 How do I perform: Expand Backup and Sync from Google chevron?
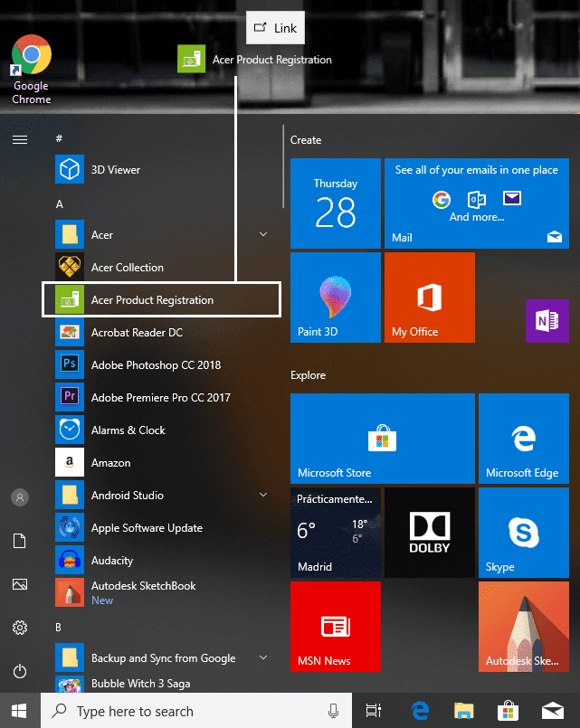263,657
